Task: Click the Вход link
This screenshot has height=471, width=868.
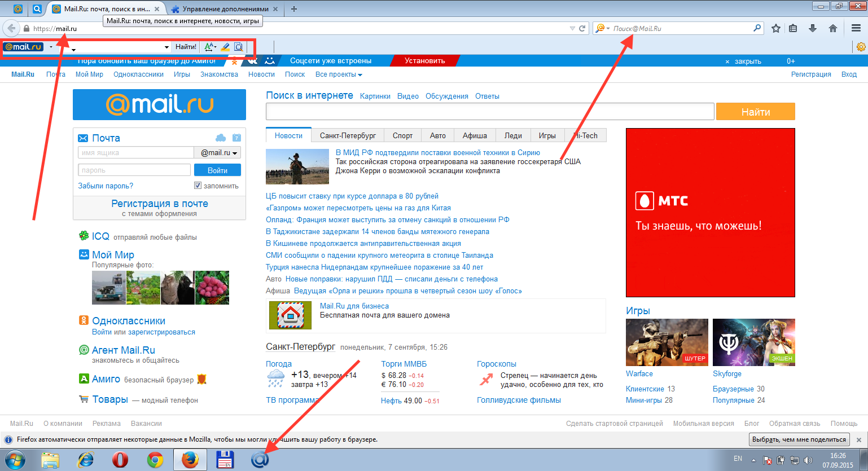Action: pyautogui.click(x=849, y=74)
